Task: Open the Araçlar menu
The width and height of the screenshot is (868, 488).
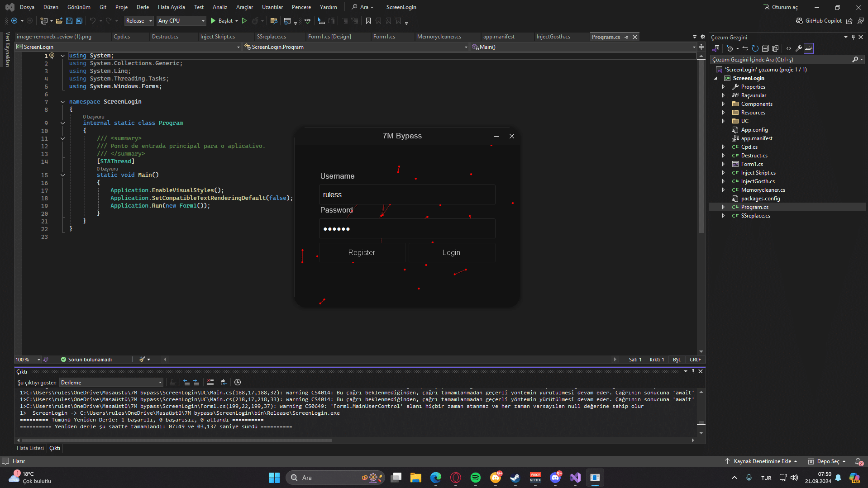Action: [x=244, y=7]
